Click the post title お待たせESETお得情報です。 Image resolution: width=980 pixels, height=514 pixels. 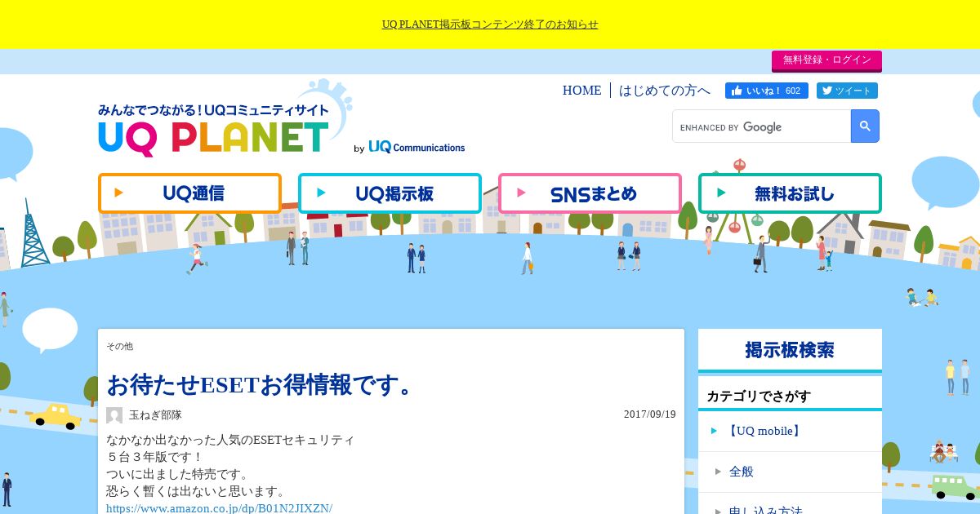tap(264, 384)
